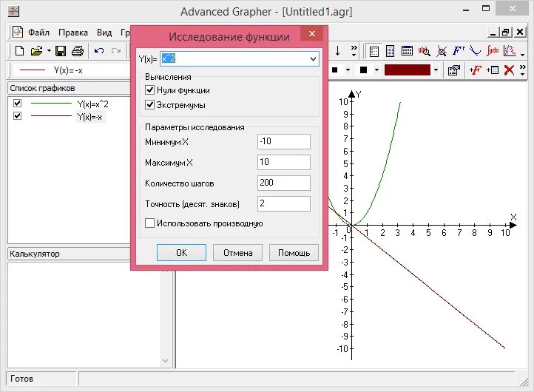Expand the Y(x)= function dropdown

313,59
